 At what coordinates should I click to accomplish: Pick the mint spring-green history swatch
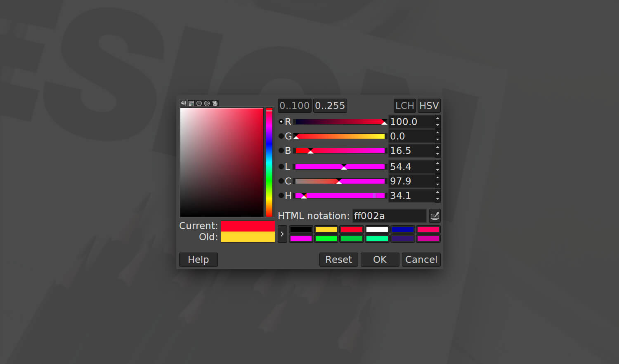(377, 239)
